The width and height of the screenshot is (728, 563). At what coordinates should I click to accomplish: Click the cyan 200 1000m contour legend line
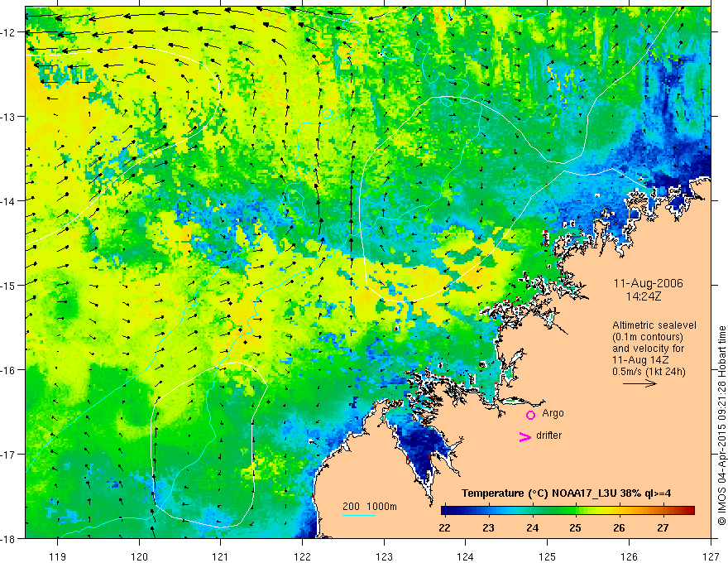click(359, 515)
